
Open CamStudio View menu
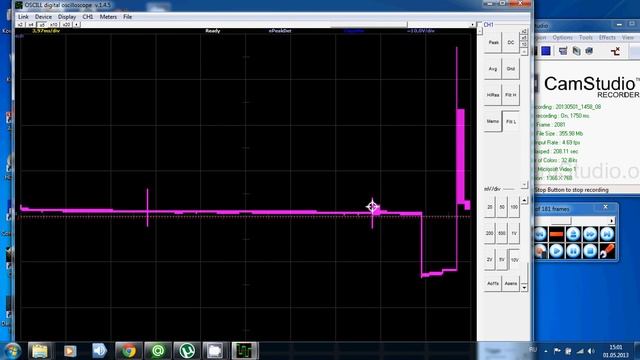click(627, 38)
